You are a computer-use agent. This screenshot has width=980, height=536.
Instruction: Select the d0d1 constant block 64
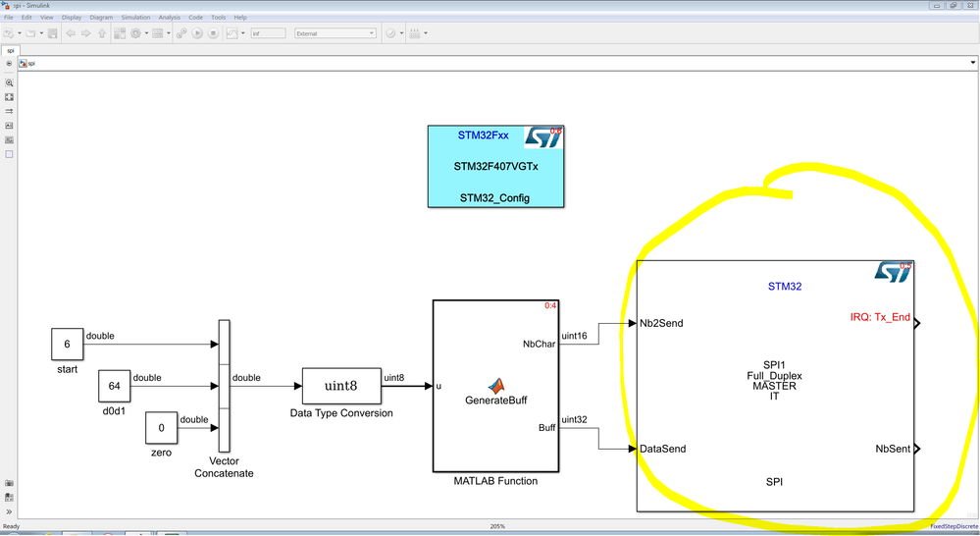click(x=115, y=386)
